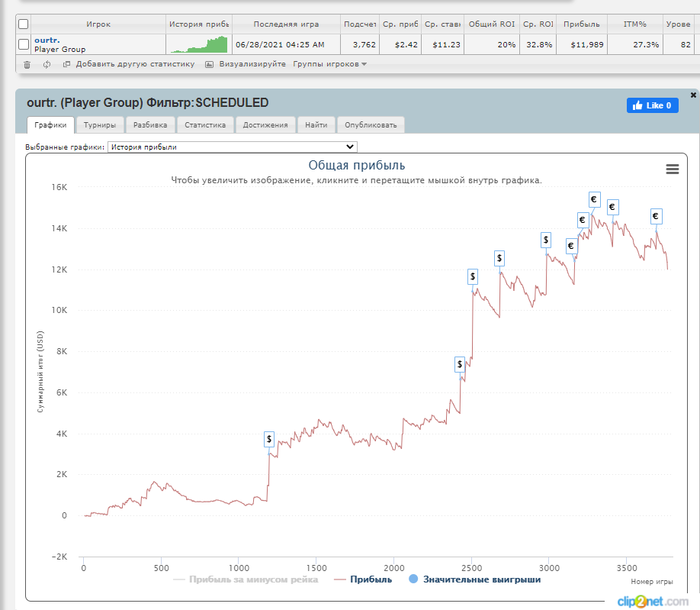This screenshot has height=610, width=700.
Task: Click the add-statistics window icon
Action: tap(67, 64)
